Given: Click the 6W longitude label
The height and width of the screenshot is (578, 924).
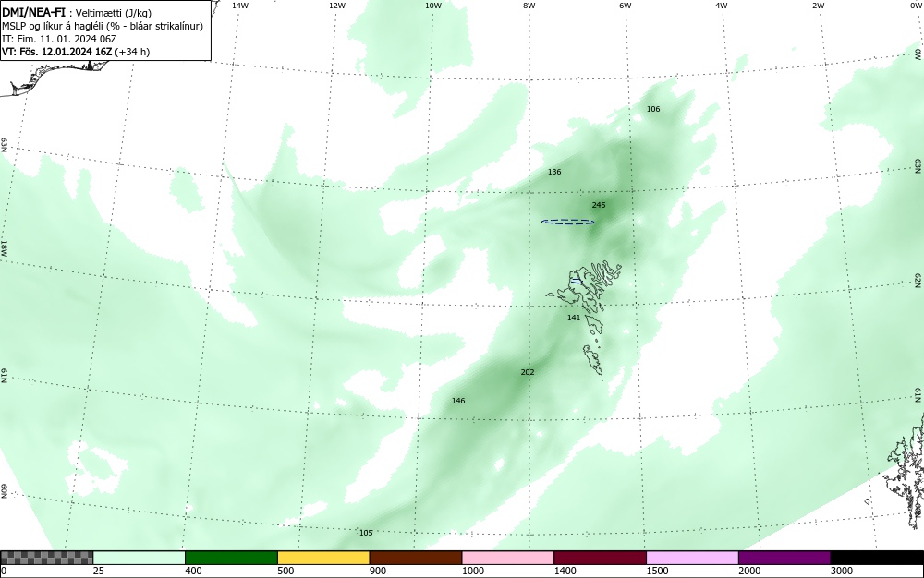Looking at the screenshot, I should coord(626,6).
